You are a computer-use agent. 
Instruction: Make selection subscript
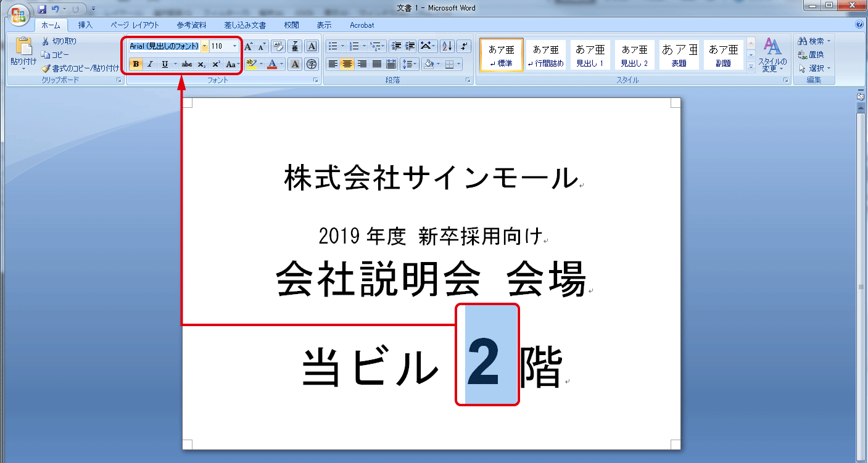coord(200,64)
